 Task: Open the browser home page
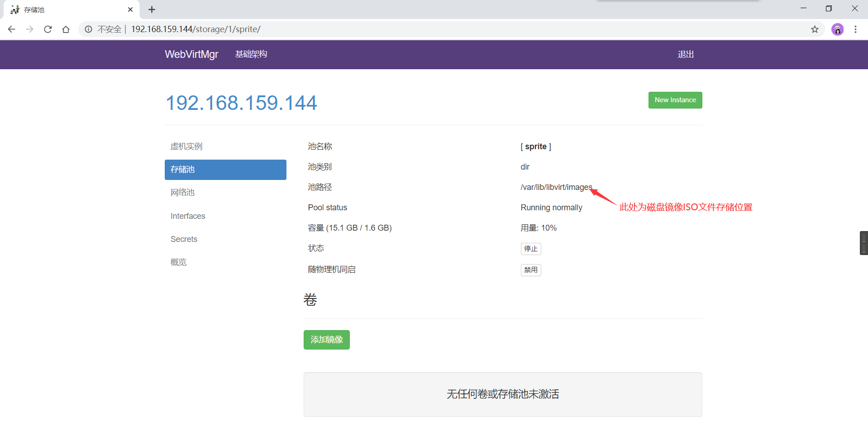tap(66, 29)
